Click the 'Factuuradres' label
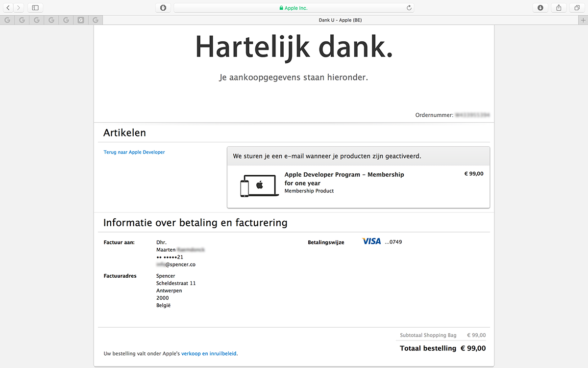 tap(120, 276)
